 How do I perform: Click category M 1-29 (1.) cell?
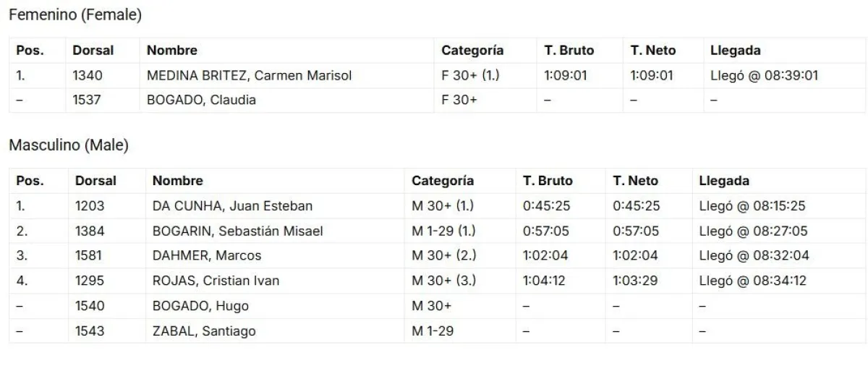443,231
